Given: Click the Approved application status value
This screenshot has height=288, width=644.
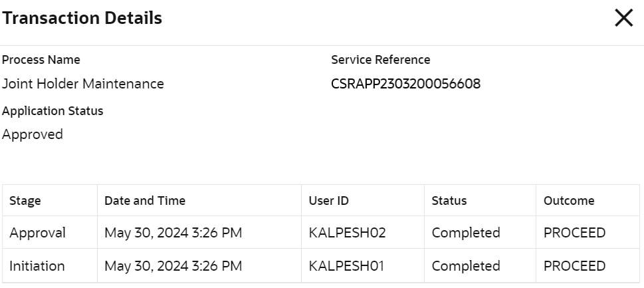Looking at the screenshot, I should tap(33, 134).
